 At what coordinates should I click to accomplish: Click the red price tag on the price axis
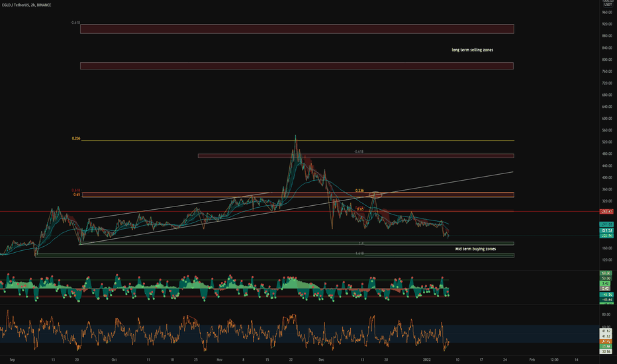(606, 212)
